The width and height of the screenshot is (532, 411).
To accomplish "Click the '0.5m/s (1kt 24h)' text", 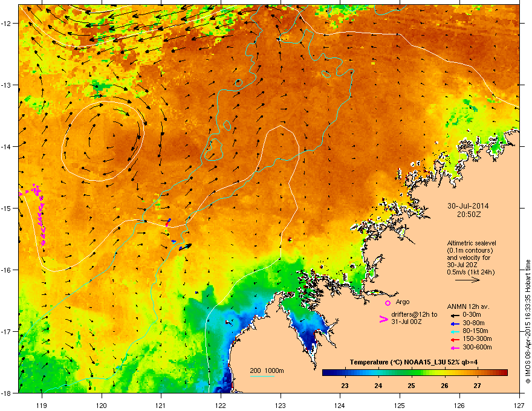I will (471, 273).
